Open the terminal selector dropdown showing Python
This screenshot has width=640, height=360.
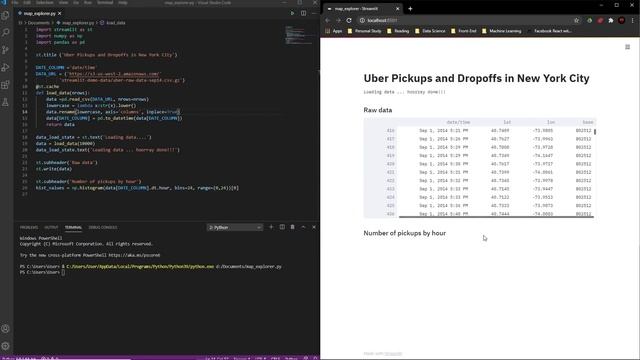235,227
